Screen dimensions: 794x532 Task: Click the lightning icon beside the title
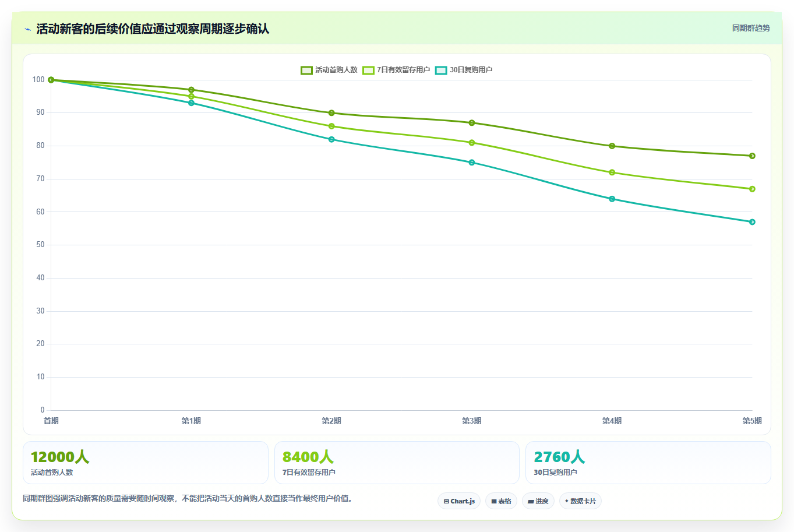click(27, 29)
